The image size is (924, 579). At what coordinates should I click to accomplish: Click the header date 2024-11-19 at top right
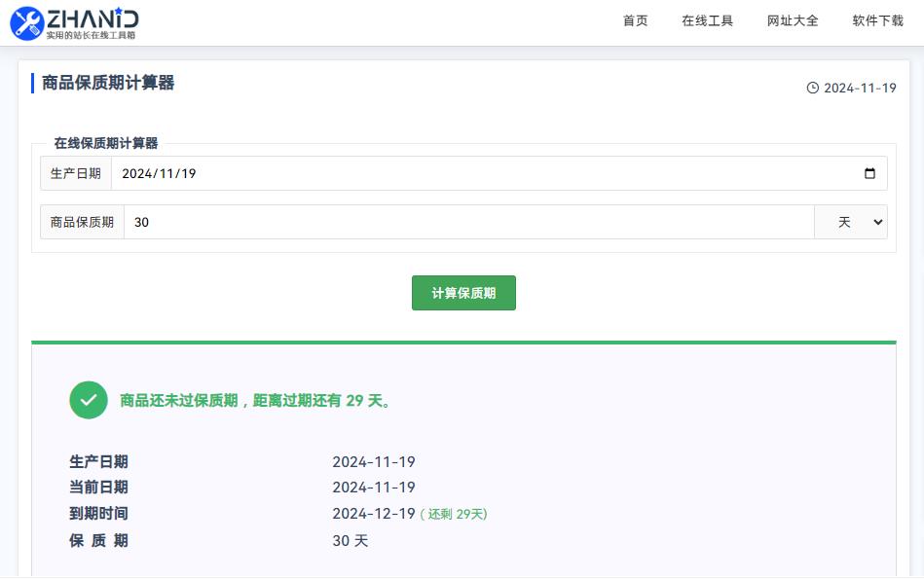860,88
